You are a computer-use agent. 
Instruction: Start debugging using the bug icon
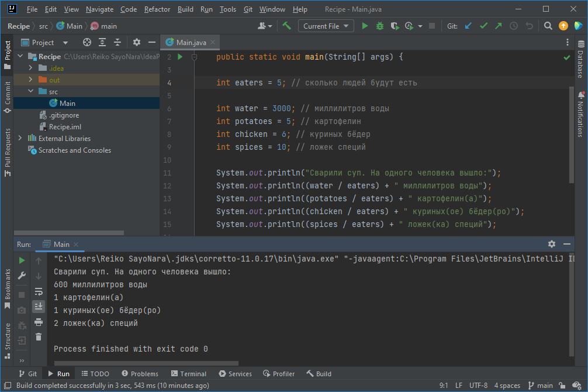(x=379, y=26)
